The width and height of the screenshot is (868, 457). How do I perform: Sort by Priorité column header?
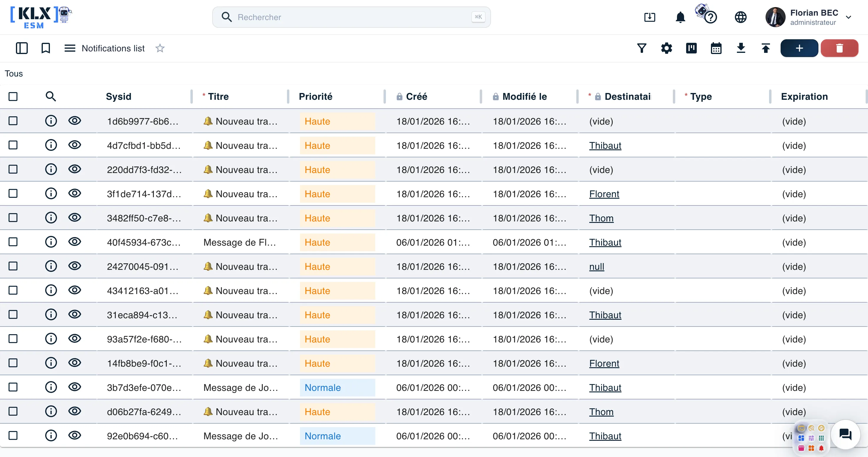(x=315, y=96)
